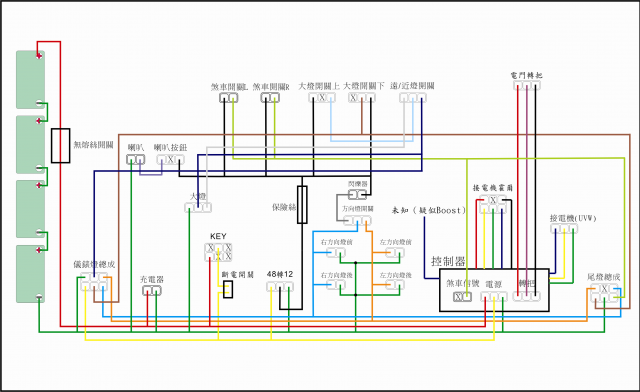This screenshot has height=392, width=640.
Task: Select the 尾燈總成 connector block
Action: (x=604, y=293)
